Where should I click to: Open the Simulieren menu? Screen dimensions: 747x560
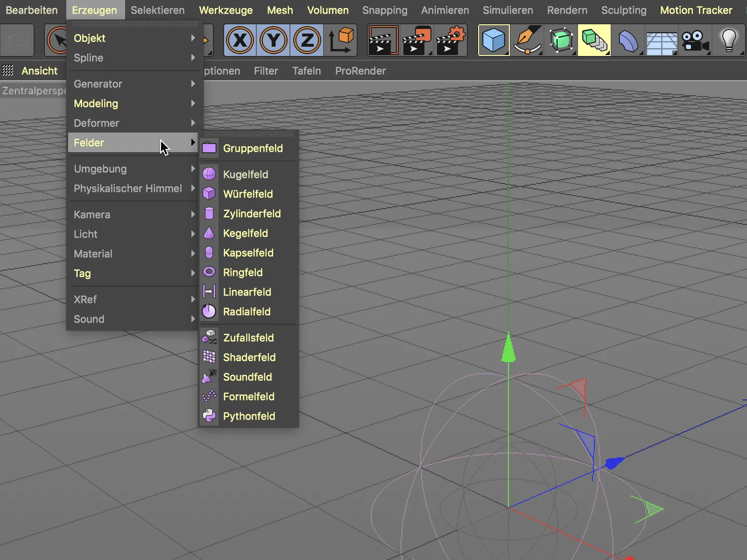tap(508, 10)
